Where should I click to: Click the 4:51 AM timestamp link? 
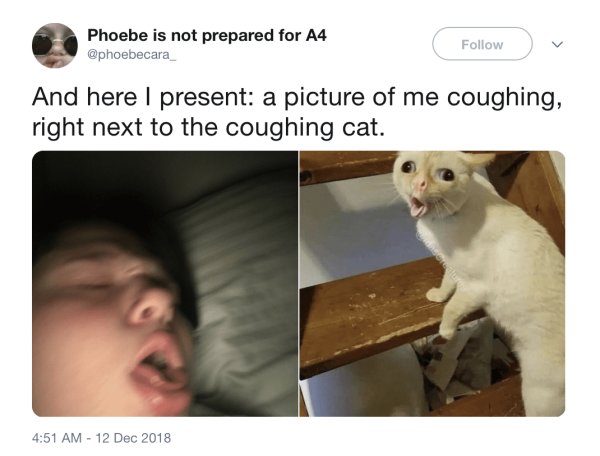click(x=57, y=438)
